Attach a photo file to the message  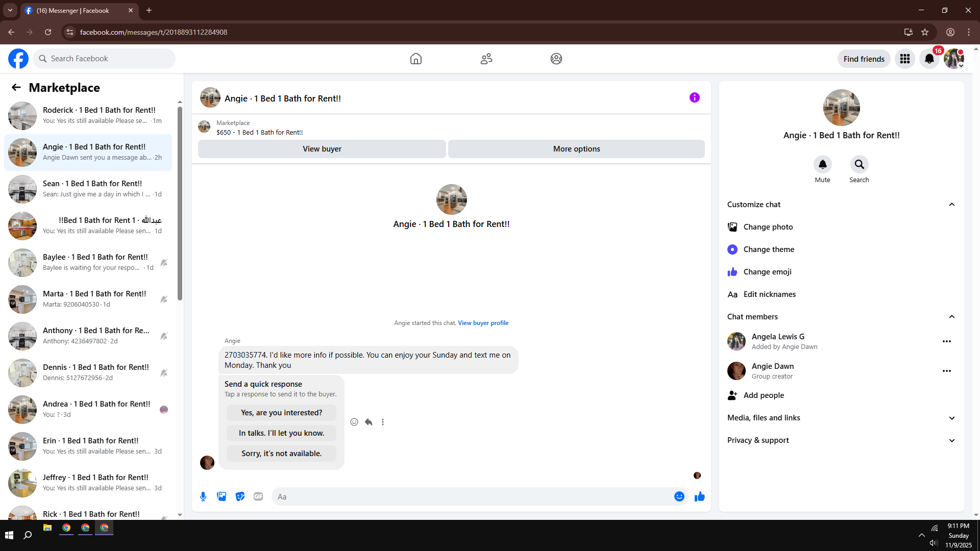[x=222, y=496]
